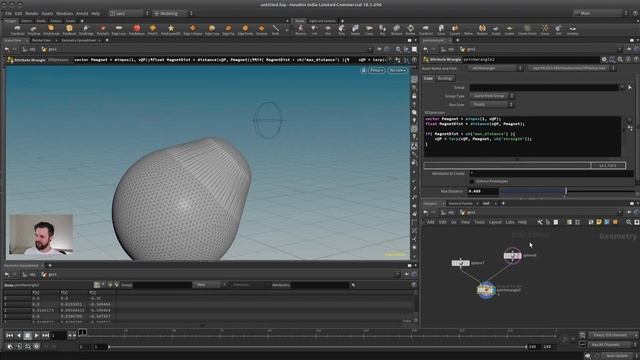Screen dimensions: 640x360
Task: Toggle points display in Geometry Spreadsheet
Action: (x=97, y=284)
